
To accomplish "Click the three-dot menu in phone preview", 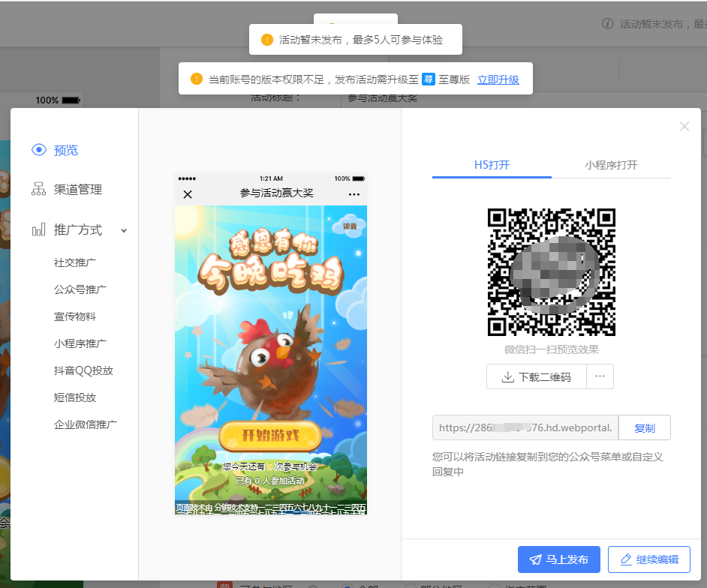I will point(354,194).
